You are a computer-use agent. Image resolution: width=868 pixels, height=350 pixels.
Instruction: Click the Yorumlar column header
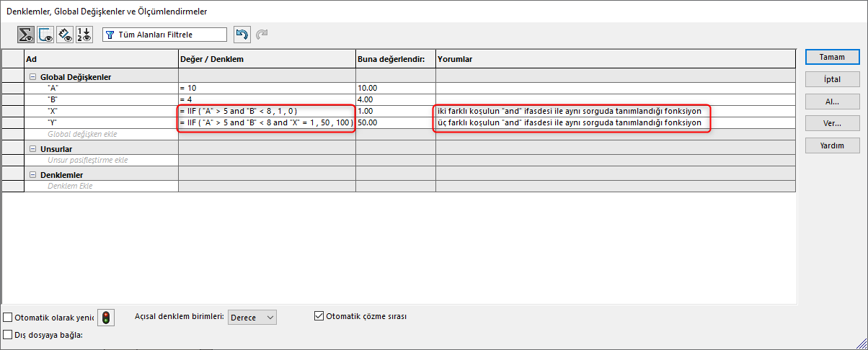(x=616, y=58)
